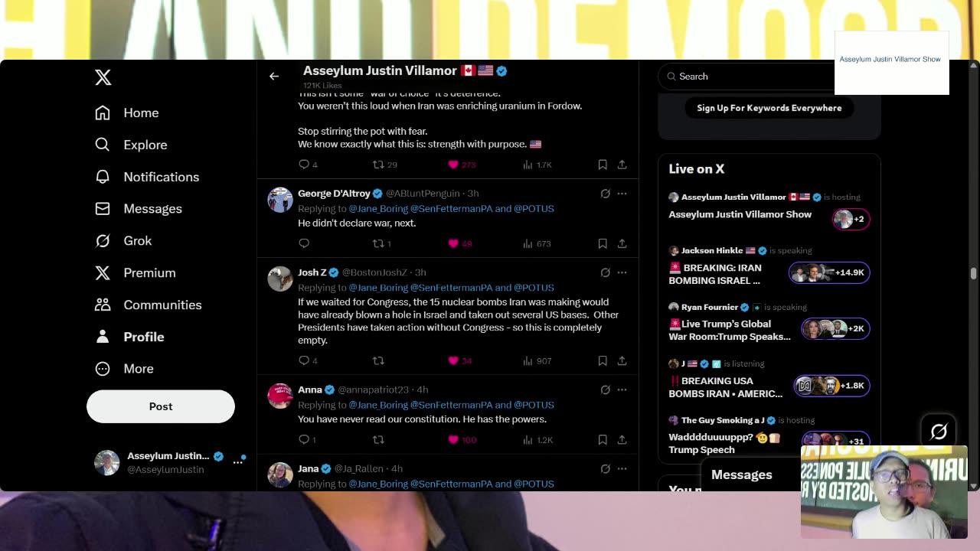The image size is (980, 551).
Task: Click Sign Up For Keywords Everywhere
Action: pyautogui.click(x=769, y=108)
